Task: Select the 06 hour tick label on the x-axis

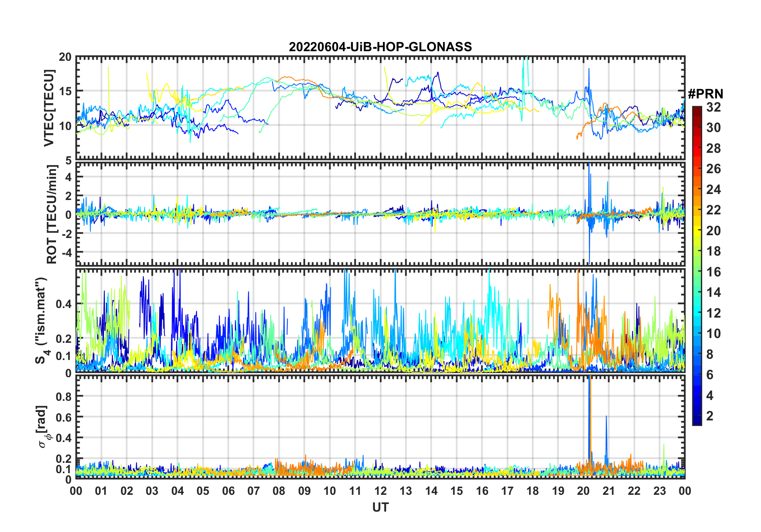Action: pos(228,491)
